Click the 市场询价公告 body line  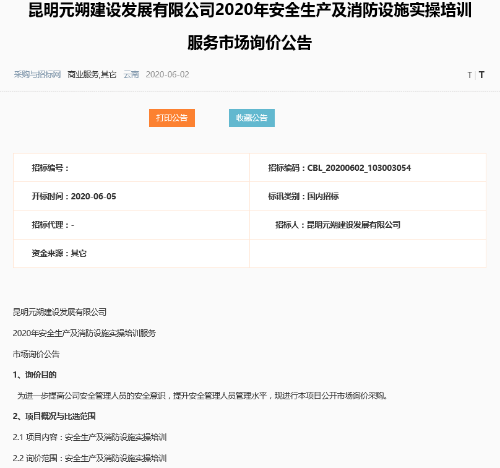coord(36,354)
